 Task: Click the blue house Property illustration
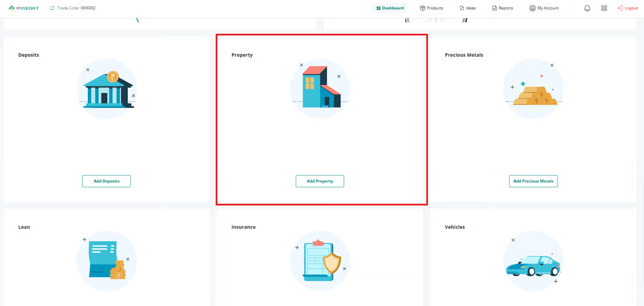320,89
